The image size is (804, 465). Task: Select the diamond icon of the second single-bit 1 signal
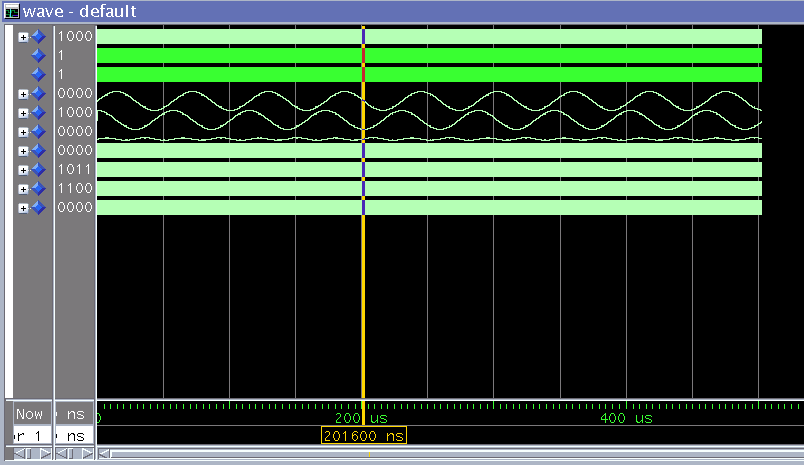pyautogui.click(x=38, y=74)
